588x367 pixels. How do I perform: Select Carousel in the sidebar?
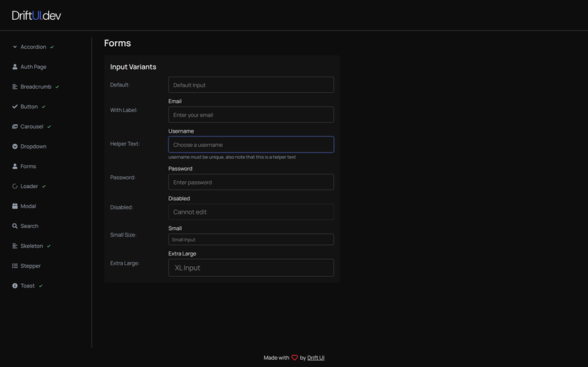point(32,126)
